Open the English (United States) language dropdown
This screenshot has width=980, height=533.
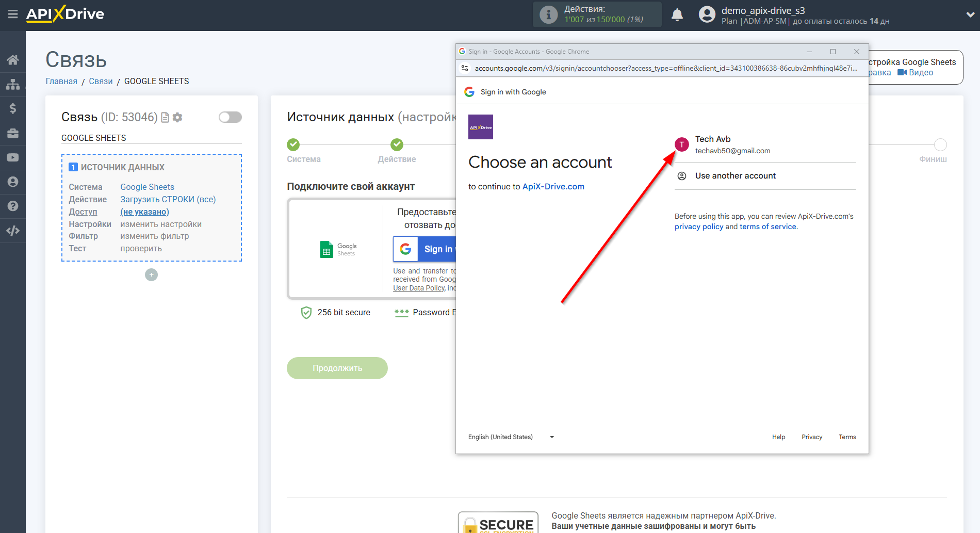[511, 437]
